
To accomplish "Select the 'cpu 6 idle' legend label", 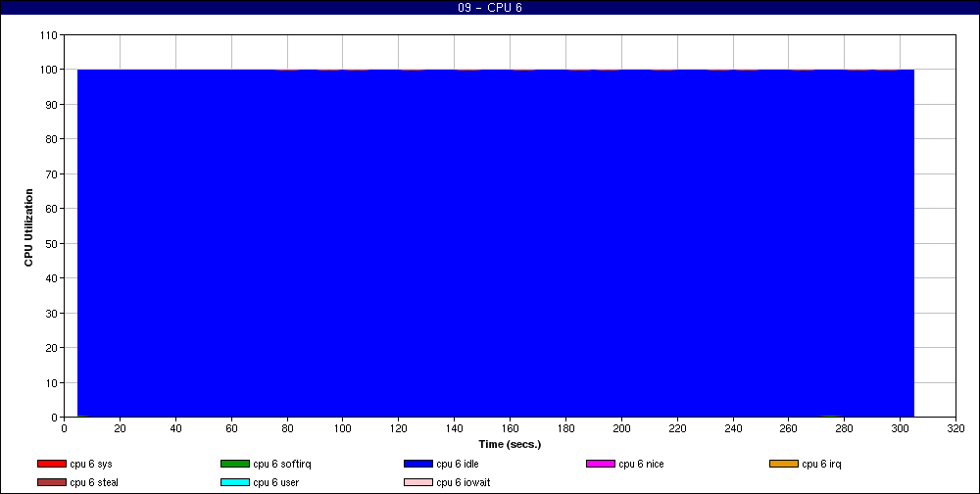I will (458, 464).
